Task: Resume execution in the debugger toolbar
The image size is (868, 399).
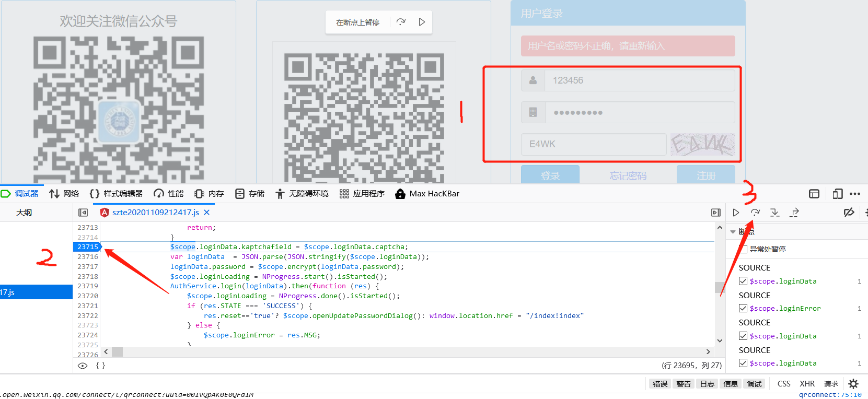Action: pos(736,213)
